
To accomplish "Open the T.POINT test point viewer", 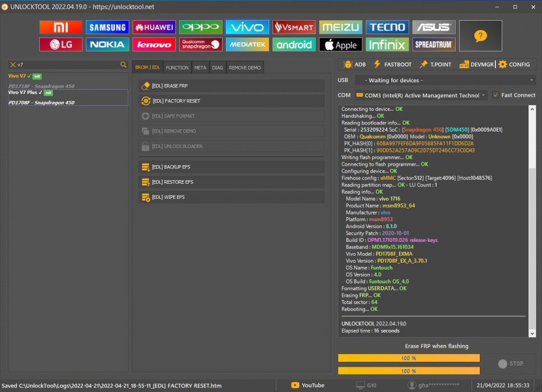I will pyautogui.click(x=436, y=64).
